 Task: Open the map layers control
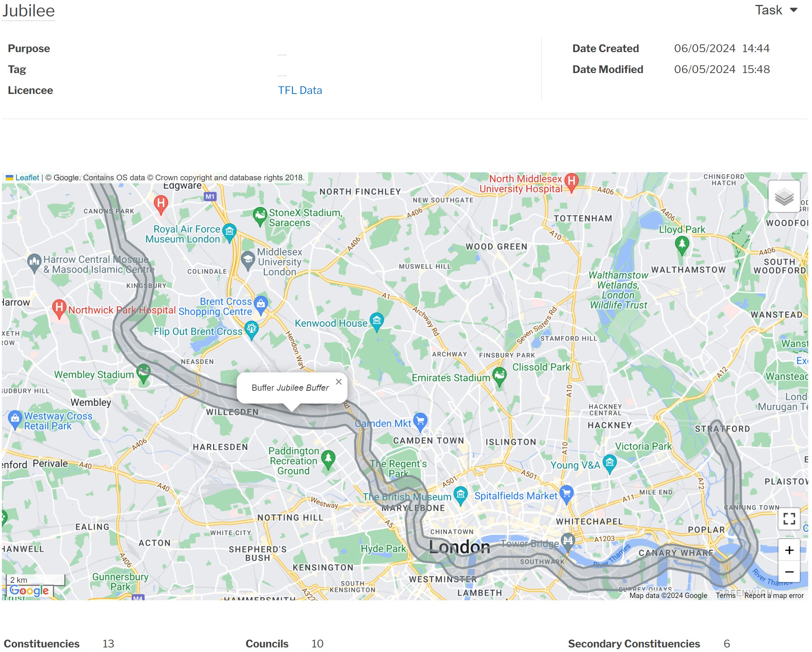coord(784,196)
